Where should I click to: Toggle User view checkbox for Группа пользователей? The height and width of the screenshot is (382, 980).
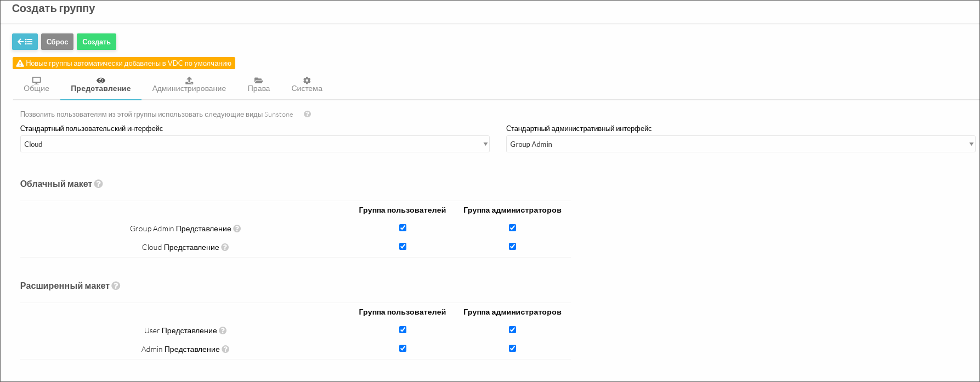point(403,329)
